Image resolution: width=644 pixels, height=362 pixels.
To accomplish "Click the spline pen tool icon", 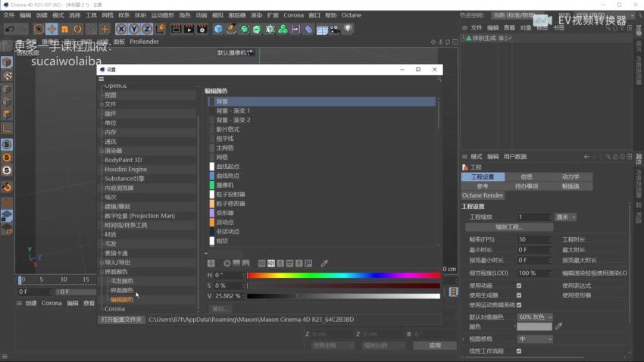I will 231,29.
